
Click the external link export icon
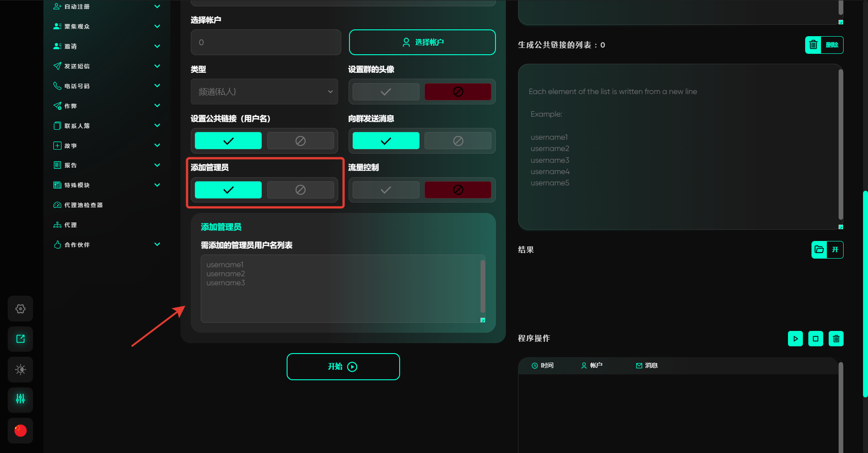[20, 339]
